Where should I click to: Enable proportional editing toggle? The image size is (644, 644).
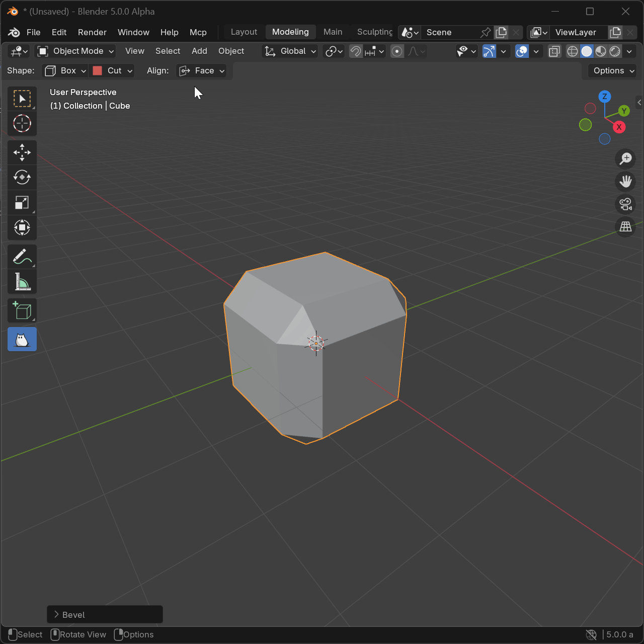(397, 51)
